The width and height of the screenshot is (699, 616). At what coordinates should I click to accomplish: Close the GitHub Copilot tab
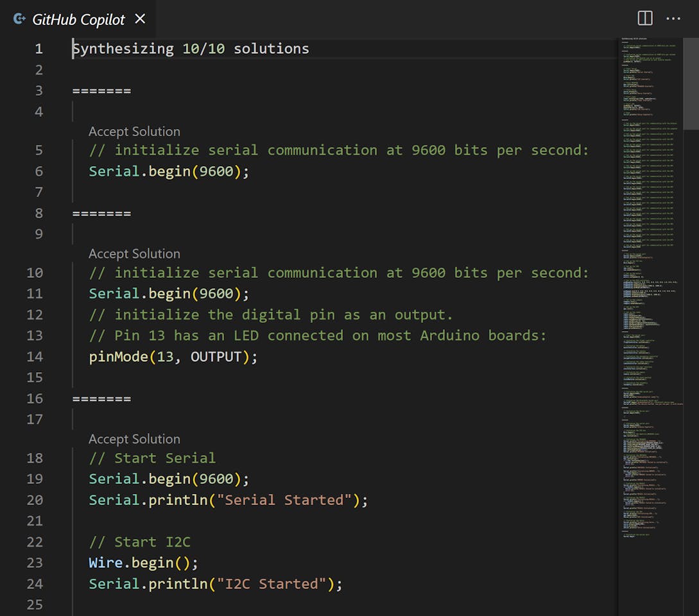(x=140, y=19)
